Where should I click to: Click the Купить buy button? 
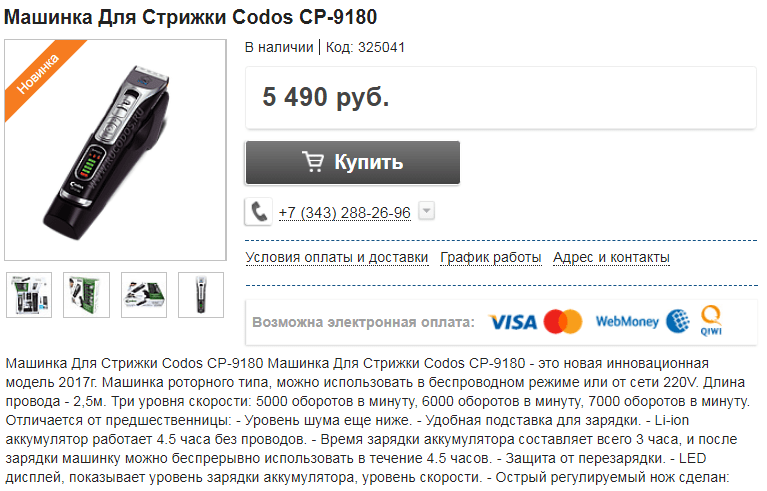(x=353, y=162)
